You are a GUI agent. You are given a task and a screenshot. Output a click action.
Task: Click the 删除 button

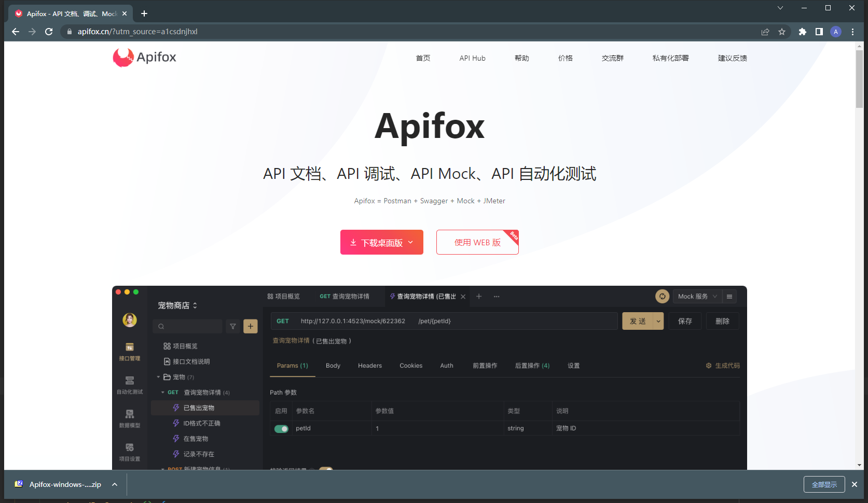(x=723, y=321)
